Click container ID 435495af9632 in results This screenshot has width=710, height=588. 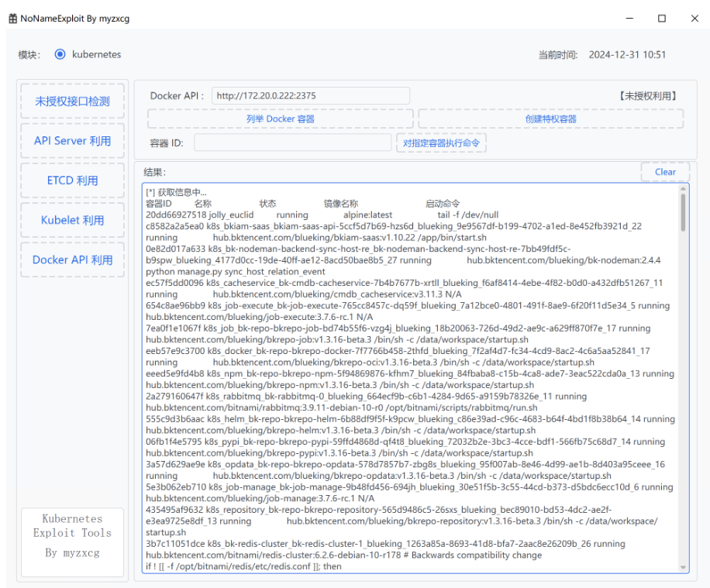click(174, 510)
